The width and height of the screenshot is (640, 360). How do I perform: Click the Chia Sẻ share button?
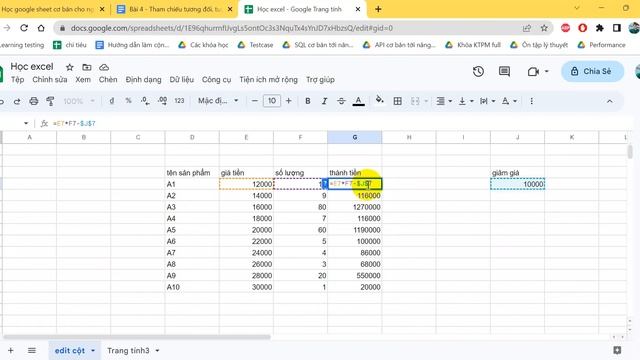coord(593,71)
